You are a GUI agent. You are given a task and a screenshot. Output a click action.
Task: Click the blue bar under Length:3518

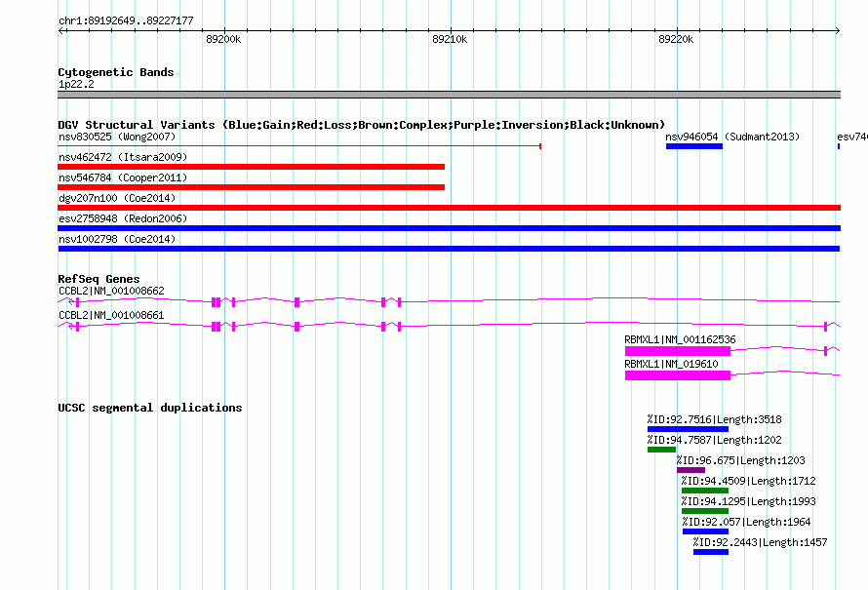pyautogui.click(x=689, y=429)
